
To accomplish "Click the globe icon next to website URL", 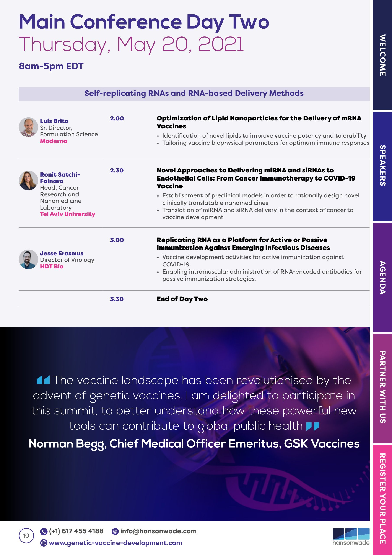I will click(x=44, y=543).
